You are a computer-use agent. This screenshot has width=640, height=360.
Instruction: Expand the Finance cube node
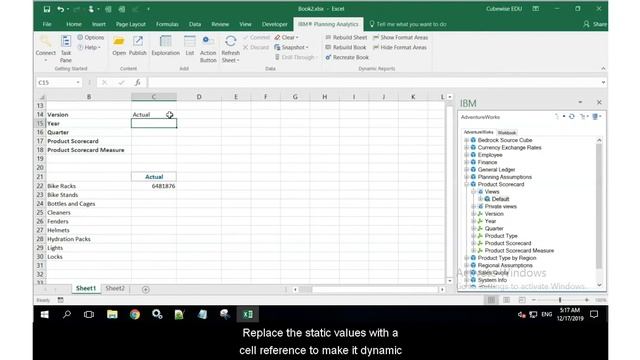click(467, 162)
